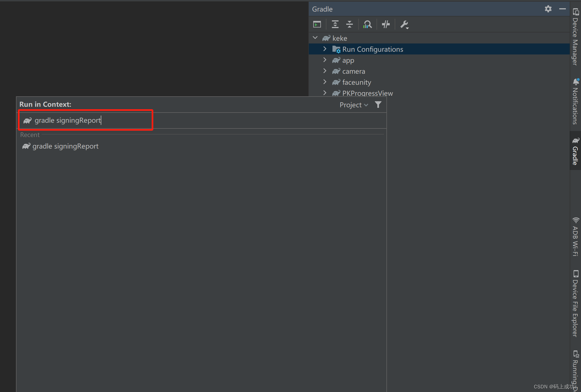Run recent 'gradle signingReport' entry
581x392 pixels.
[x=65, y=146]
